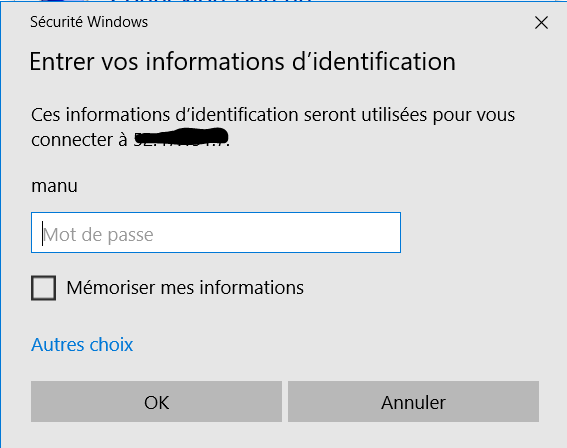Enable the Mémoriser mes informations checkbox
This screenshot has width=567, height=448.
(x=43, y=288)
